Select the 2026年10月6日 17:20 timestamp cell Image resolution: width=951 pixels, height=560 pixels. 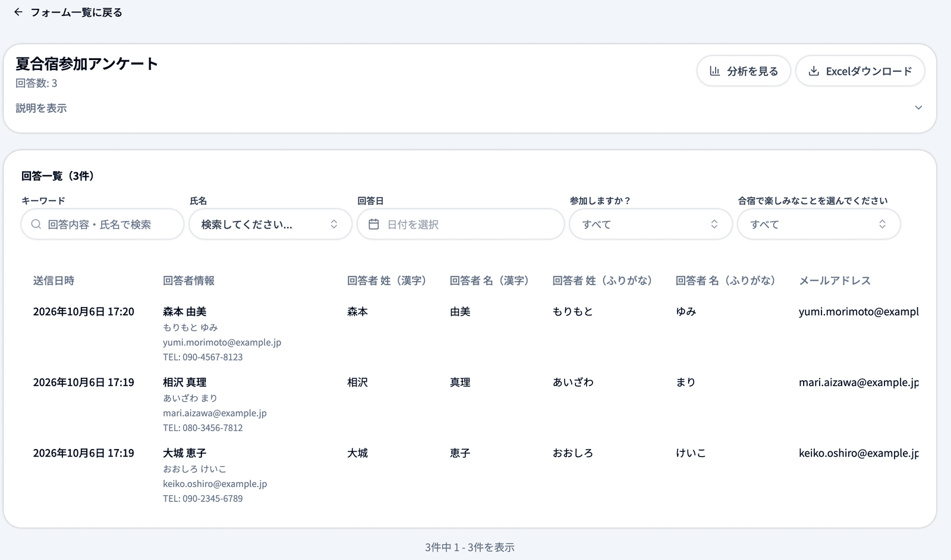point(84,311)
